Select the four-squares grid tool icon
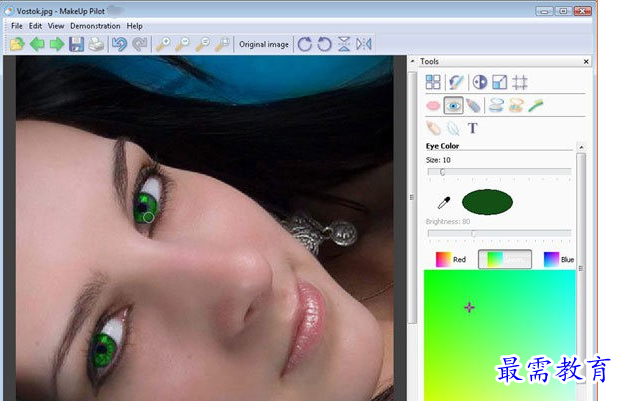 point(433,82)
